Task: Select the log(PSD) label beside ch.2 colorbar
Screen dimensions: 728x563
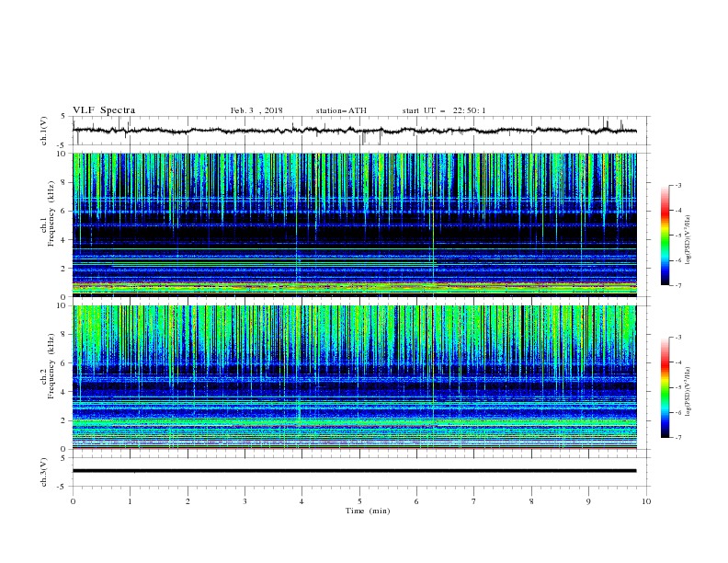Action: click(688, 391)
